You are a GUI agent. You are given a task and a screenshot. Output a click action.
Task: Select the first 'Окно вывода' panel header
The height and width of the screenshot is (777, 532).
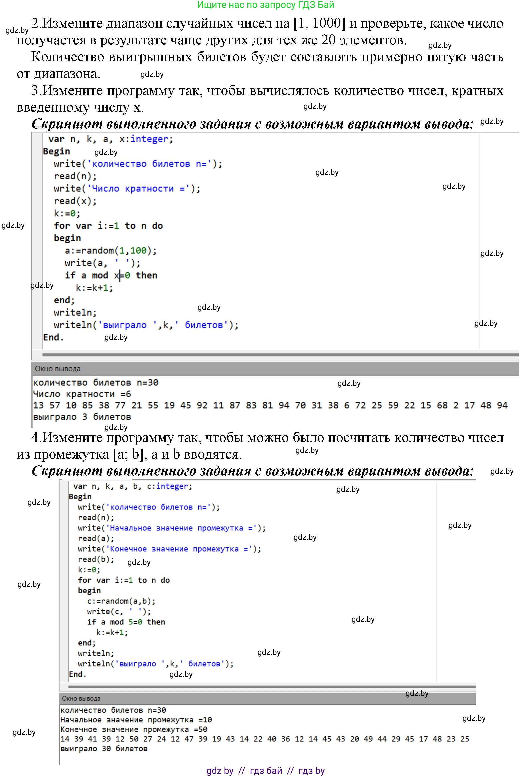[58, 369]
